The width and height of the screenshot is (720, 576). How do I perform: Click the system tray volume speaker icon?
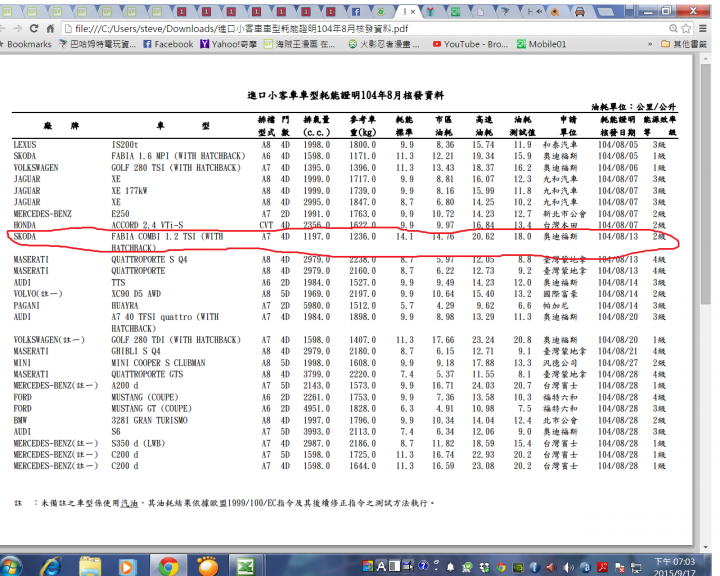568,567
